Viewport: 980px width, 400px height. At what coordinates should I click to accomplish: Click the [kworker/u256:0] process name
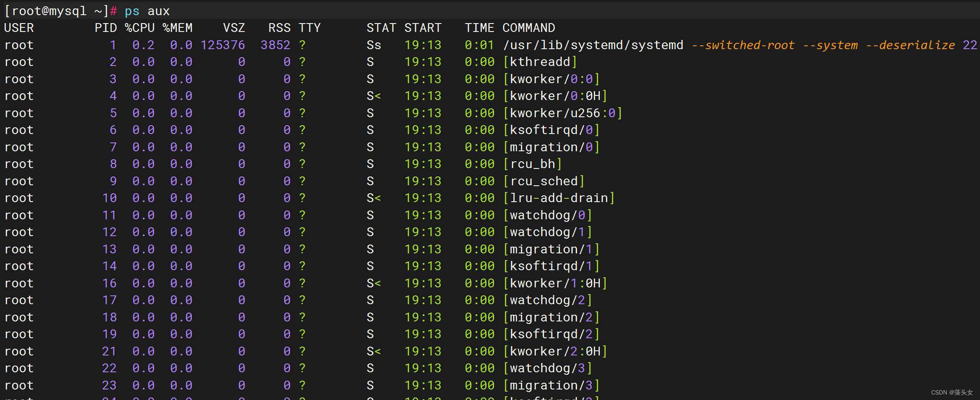pos(563,113)
